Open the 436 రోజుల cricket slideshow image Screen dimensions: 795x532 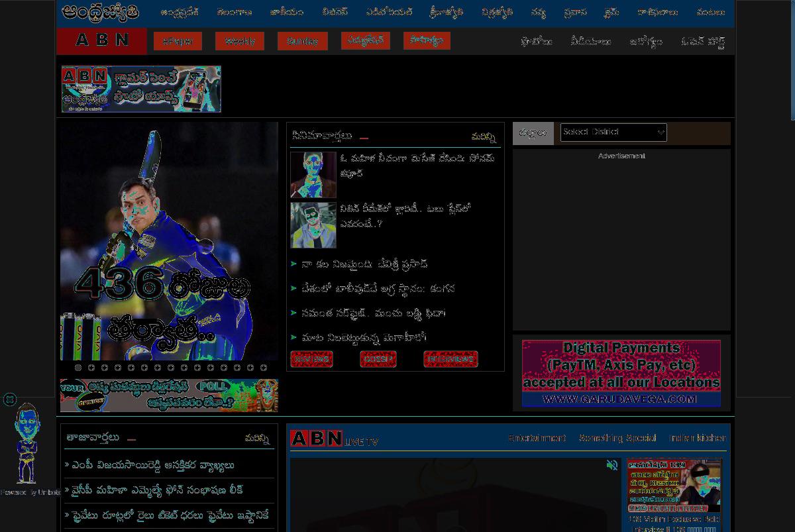pyautogui.click(x=169, y=241)
